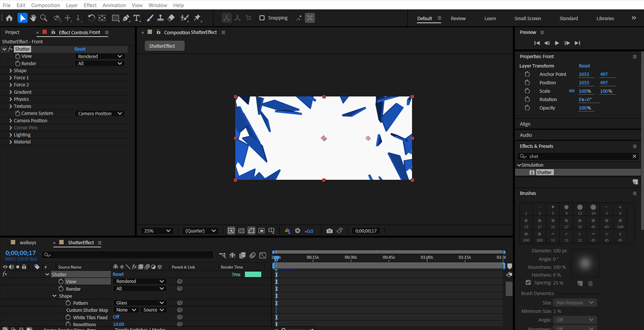Open the Animation menu
The width and height of the screenshot is (644, 330).
click(114, 5)
